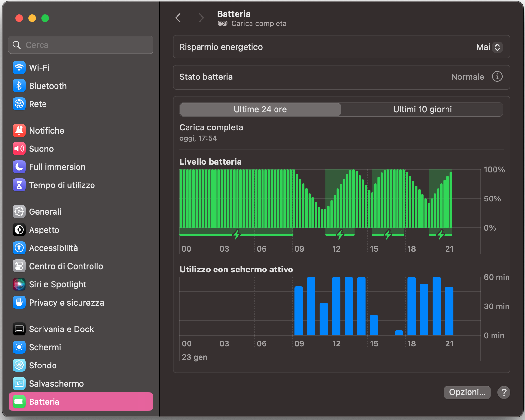Open the Siri e Spotlight icon

(x=19, y=284)
